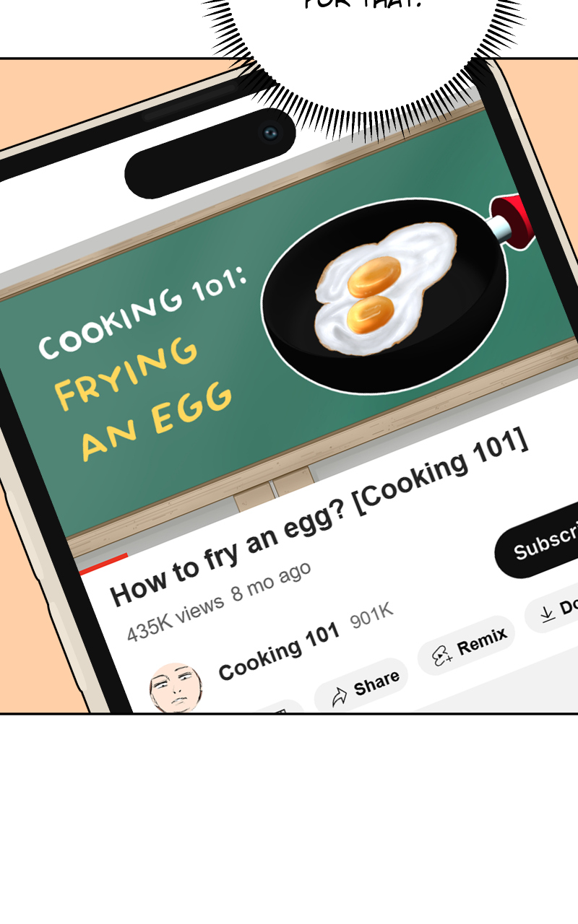Tap the red frying pan handle
This screenshot has height=924, width=578.
514,219
